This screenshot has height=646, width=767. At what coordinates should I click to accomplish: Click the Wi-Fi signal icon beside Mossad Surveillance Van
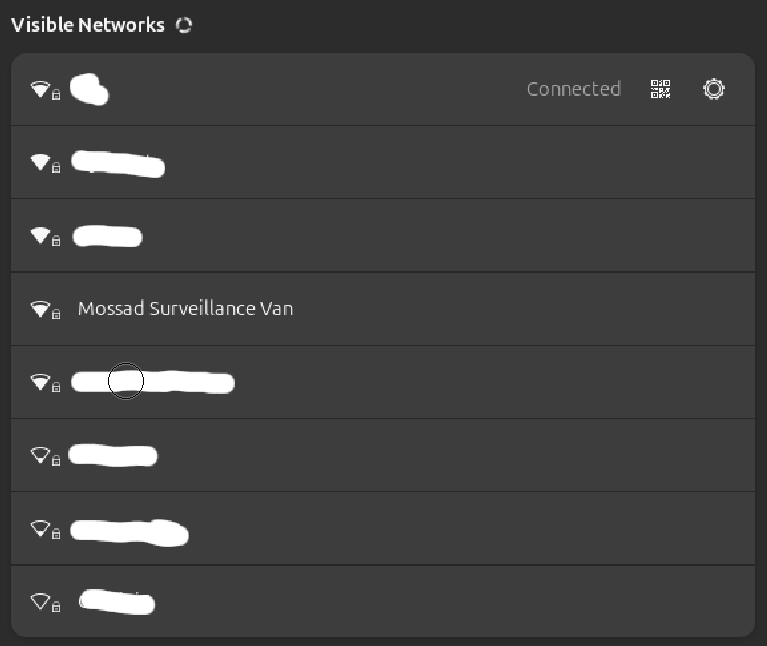[x=39, y=309]
